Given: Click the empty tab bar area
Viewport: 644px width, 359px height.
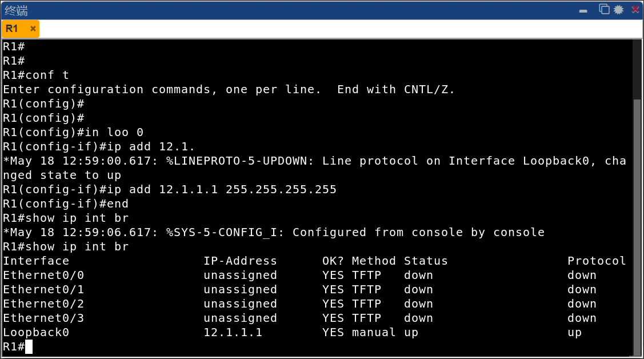Looking at the screenshot, I should tap(341, 29).
